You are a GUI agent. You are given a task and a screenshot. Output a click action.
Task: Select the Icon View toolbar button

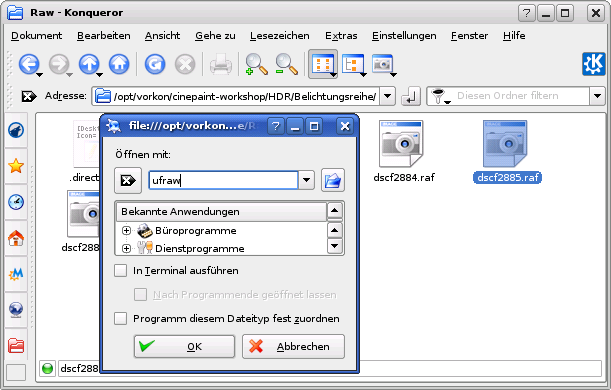coord(322,64)
